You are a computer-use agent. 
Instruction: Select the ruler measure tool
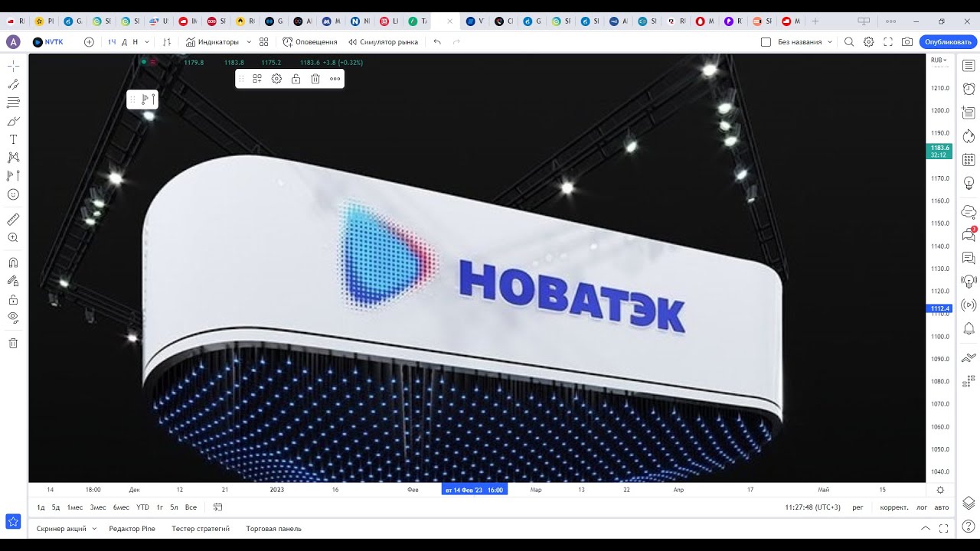[x=13, y=220]
